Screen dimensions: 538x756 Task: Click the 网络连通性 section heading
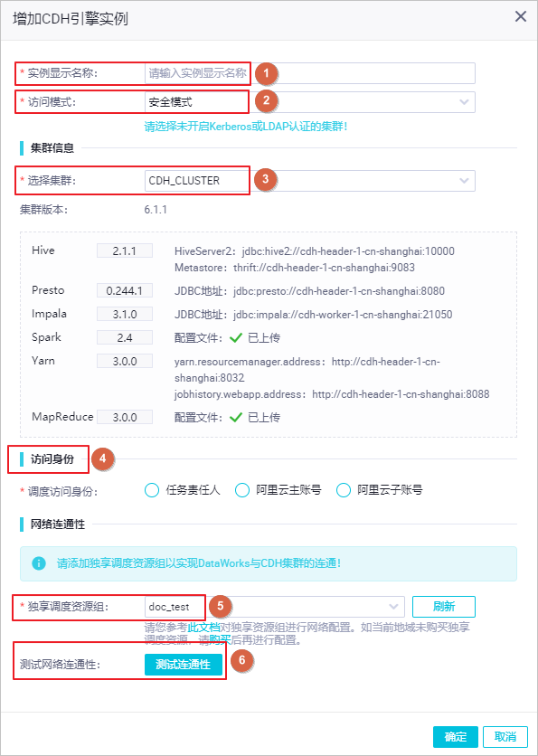(57, 524)
